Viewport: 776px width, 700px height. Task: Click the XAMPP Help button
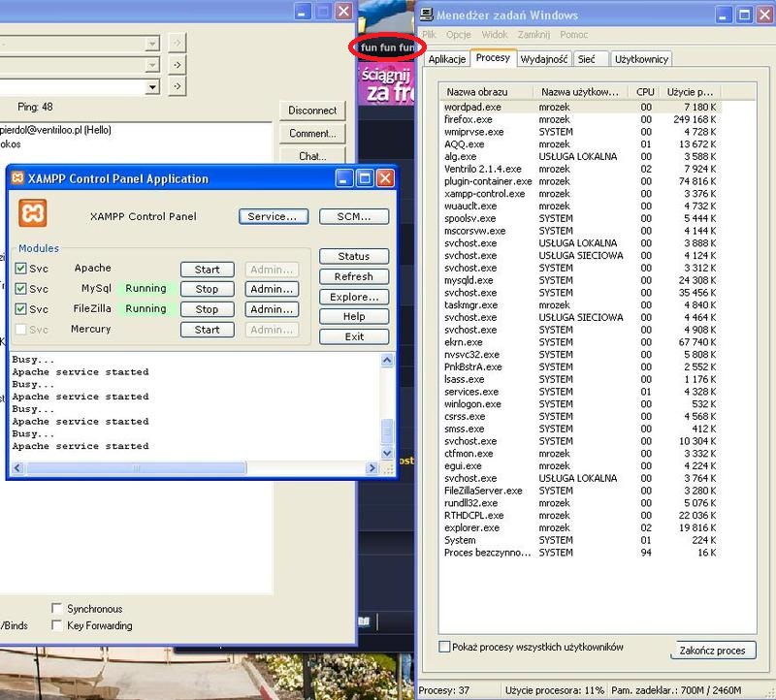point(354,316)
